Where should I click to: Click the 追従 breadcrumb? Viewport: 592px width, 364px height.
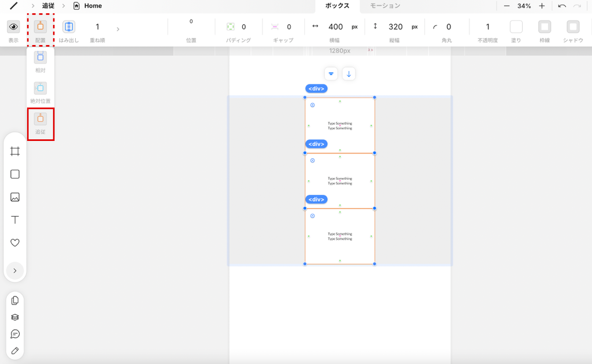[x=48, y=6]
